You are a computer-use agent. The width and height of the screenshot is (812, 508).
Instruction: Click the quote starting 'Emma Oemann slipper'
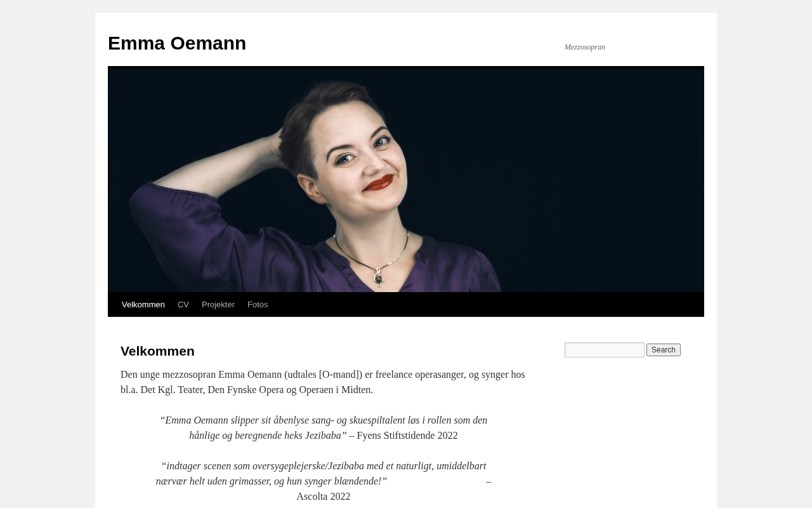click(324, 428)
